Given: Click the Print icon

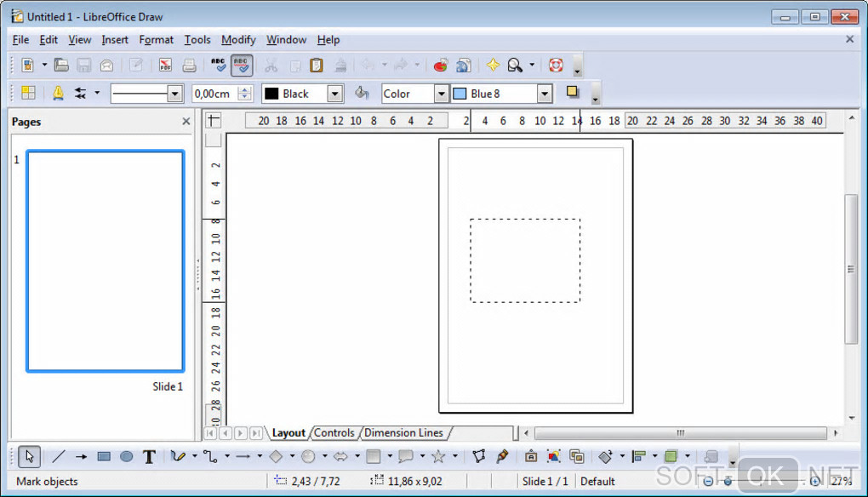Looking at the screenshot, I should [189, 66].
